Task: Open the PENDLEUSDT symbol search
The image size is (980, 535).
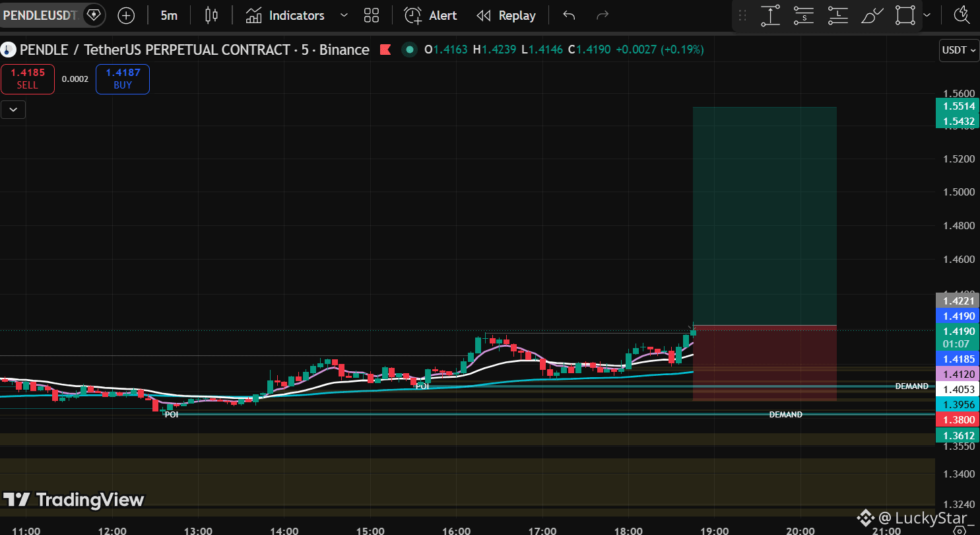Action: (x=40, y=15)
